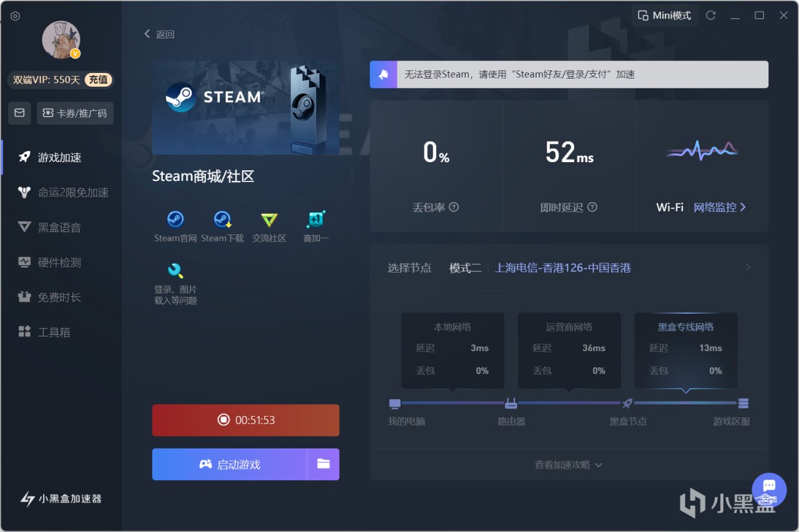This screenshot has height=532, width=799.
Task: Click the 丢包率 help question mark
Action: 454,207
